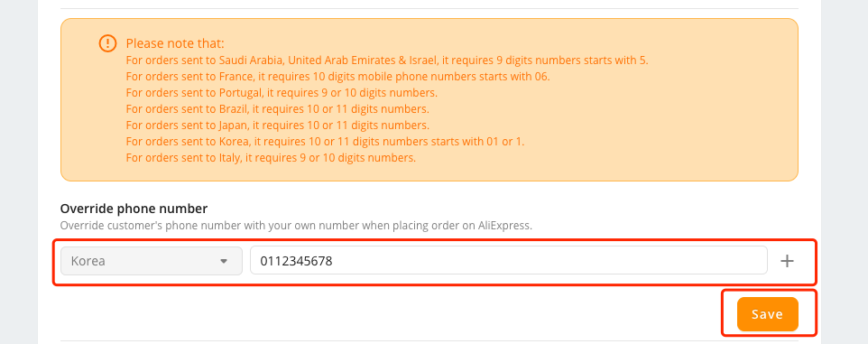The image size is (868, 344).
Task: Click the divider line above the notice
Action: click(x=429, y=8)
